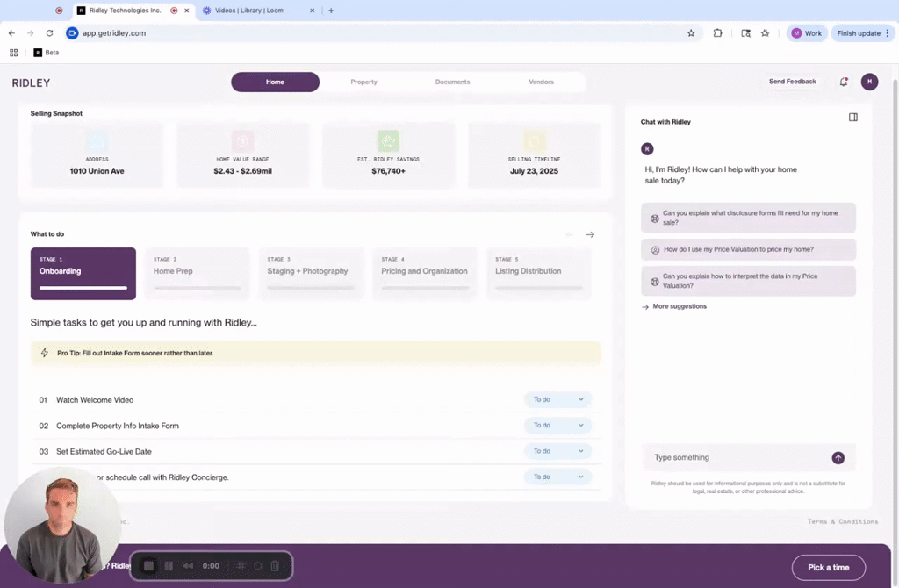
Task: Expand More suggestions in chat
Action: 673,306
